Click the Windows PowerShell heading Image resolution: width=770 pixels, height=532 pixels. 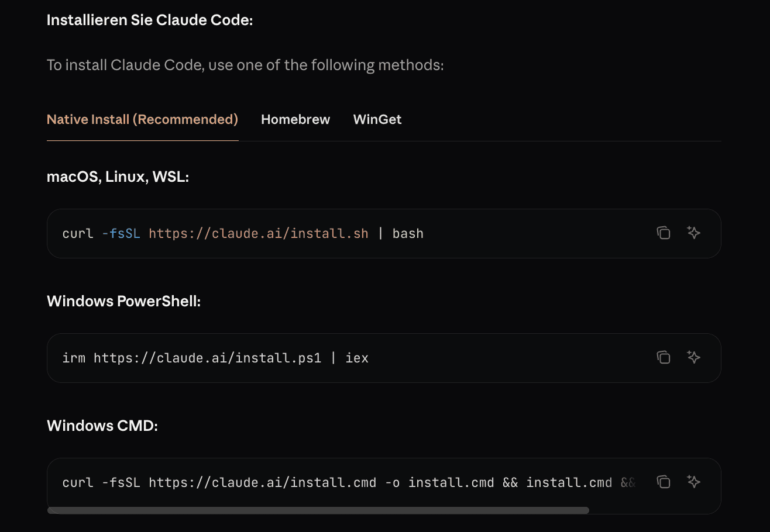(123, 300)
